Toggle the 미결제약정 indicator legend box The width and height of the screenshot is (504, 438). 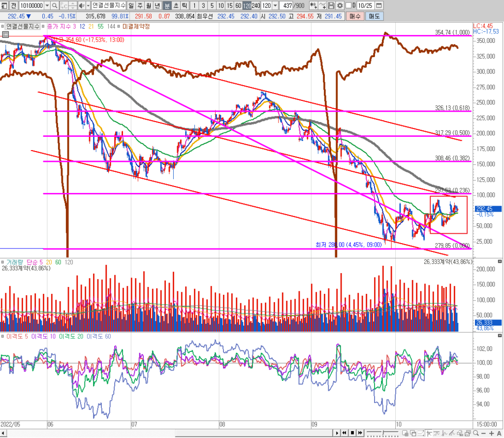(x=121, y=26)
